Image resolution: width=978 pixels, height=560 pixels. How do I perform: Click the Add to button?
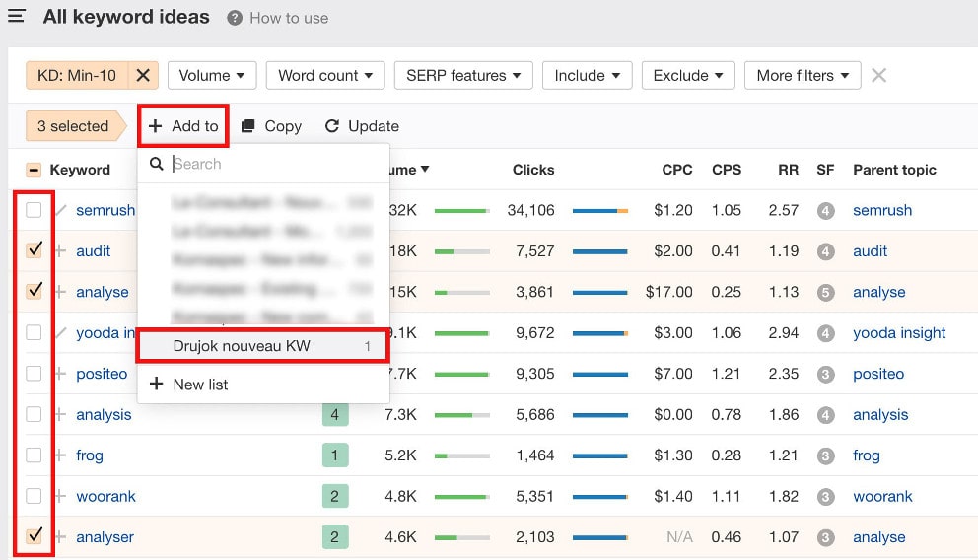pyautogui.click(x=183, y=126)
